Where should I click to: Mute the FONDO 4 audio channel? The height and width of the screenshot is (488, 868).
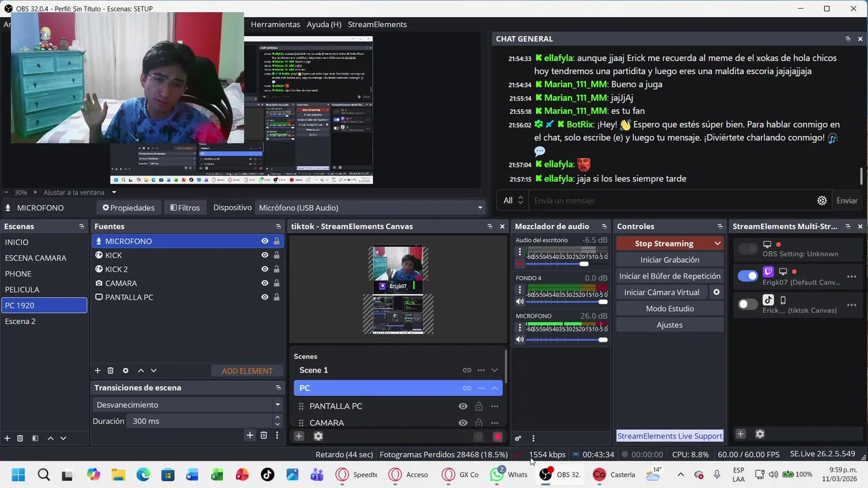coord(520,302)
